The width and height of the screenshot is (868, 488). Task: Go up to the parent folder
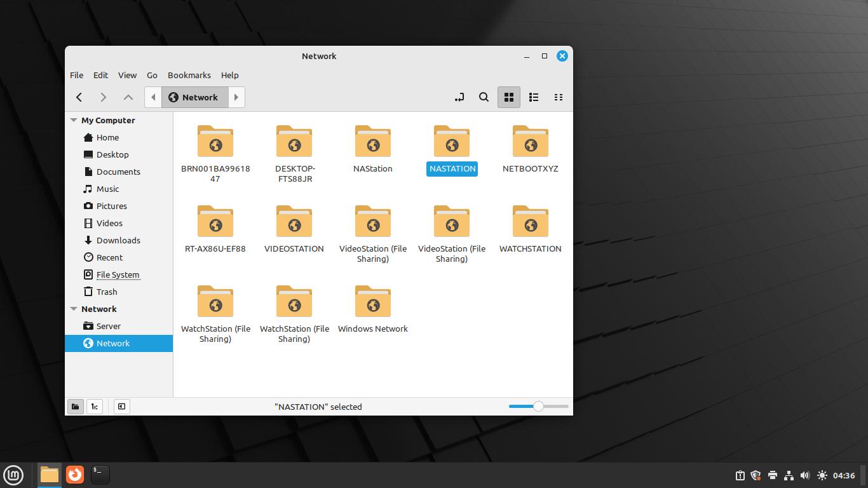pyautogui.click(x=128, y=97)
